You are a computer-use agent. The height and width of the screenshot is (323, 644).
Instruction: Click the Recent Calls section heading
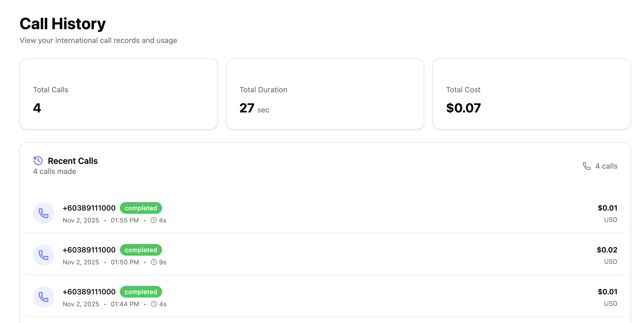[73, 161]
